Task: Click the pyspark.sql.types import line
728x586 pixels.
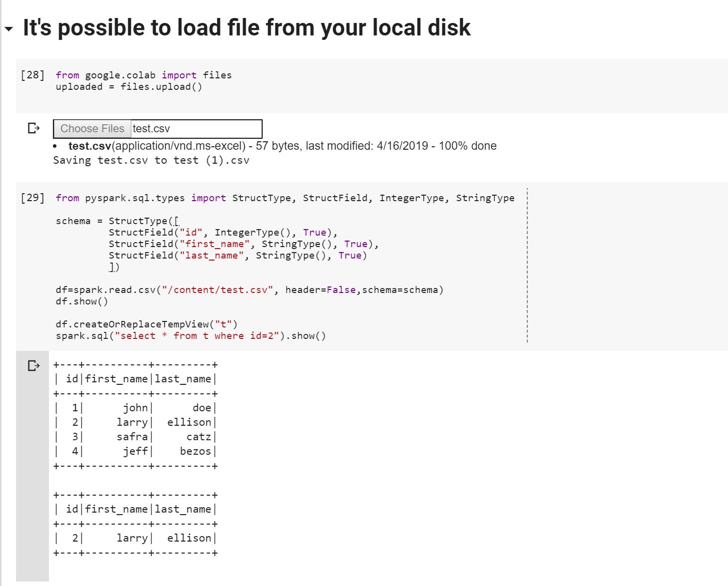Action: tap(285, 198)
